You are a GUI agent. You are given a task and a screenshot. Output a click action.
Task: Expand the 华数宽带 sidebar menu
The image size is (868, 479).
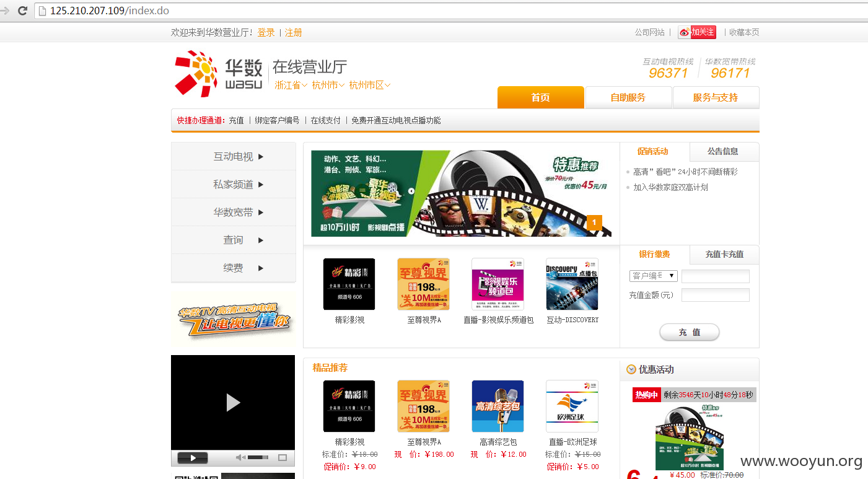pyautogui.click(x=233, y=213)
